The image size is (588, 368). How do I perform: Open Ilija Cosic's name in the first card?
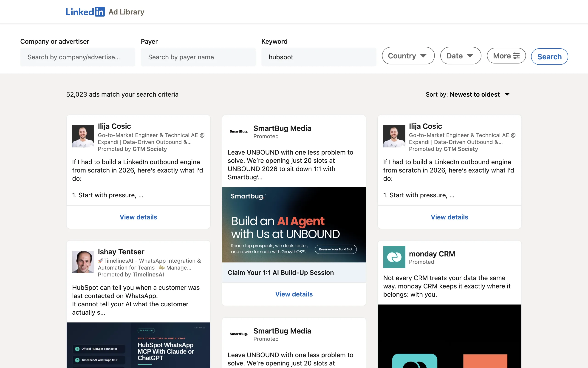(114, 126)
